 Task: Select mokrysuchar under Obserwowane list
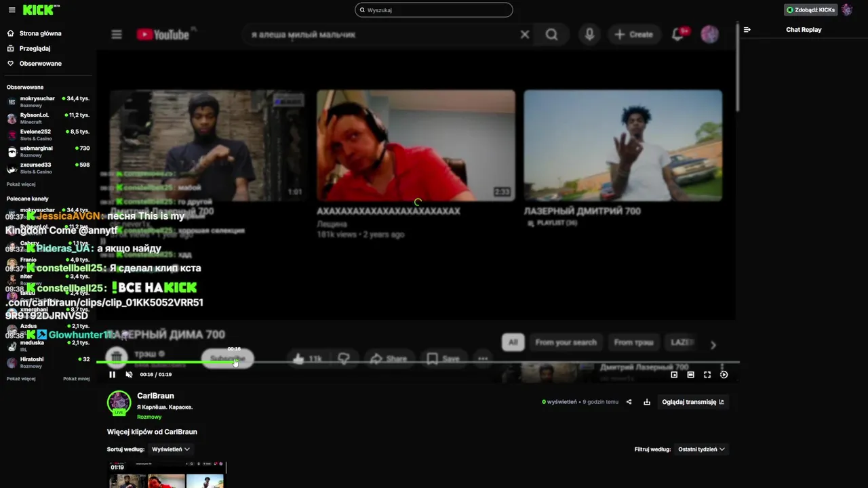point(47,102)
